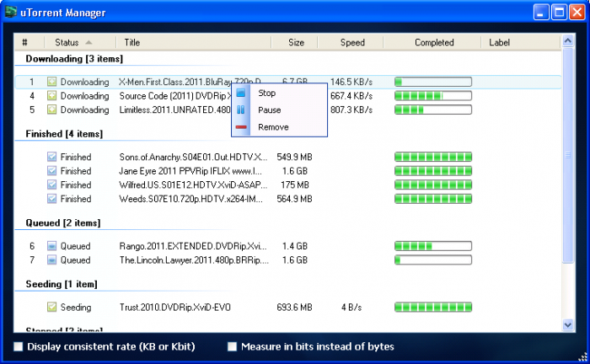Collapse the Queued [2 items] group
Image resolution: width=590 pixels, height=364 pixels.
[x=63, y=223]
